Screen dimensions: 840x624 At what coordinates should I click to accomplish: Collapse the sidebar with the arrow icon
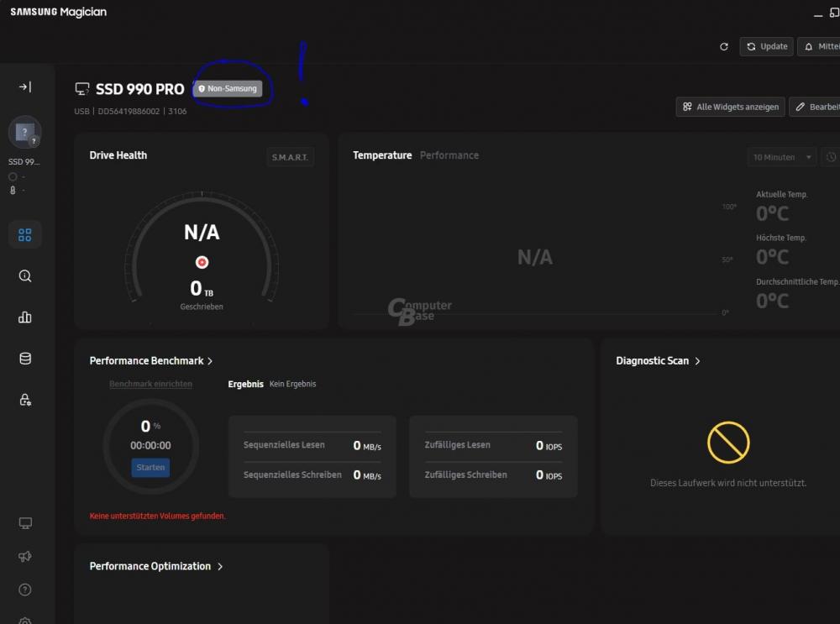coord(25,87)
